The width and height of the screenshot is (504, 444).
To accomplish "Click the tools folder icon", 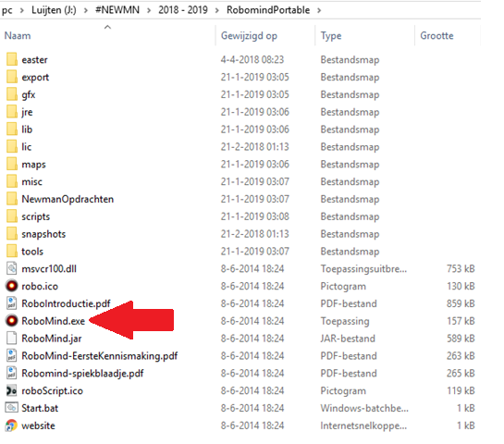I will (x=12, y=252).
